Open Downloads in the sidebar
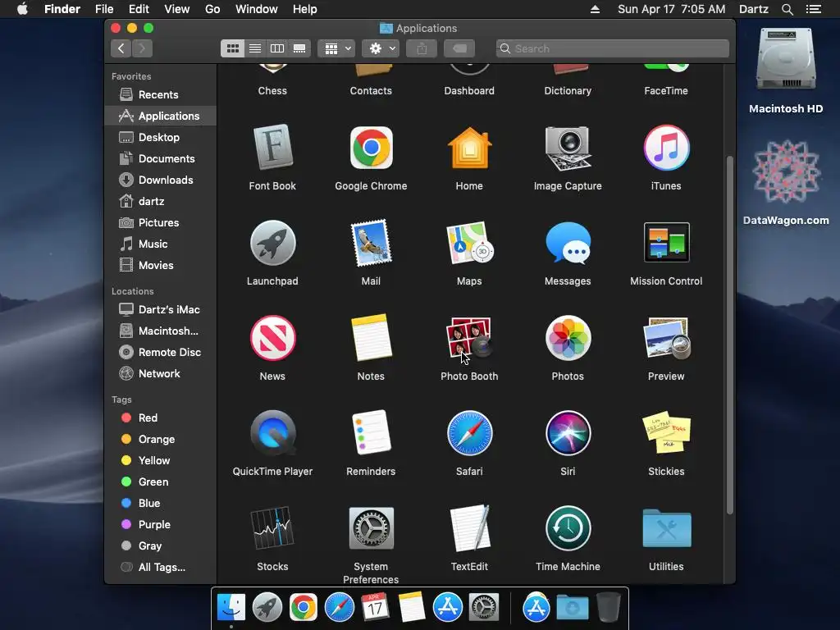840x630 pixels. [x=160, y=180]
